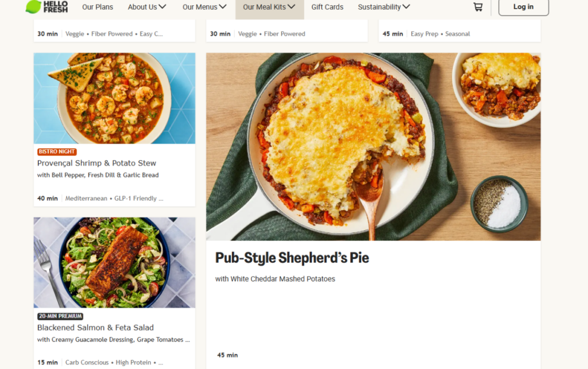Viewport: 588px width, 369px height.
Task: Expand the Sustainability menu chevron
Action: point(407,7)
